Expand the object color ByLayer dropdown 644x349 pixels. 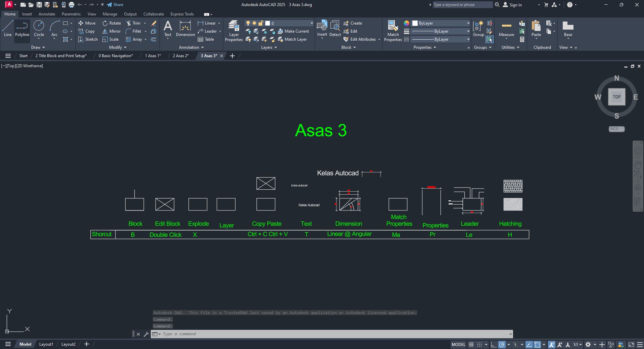coord(468,23)
